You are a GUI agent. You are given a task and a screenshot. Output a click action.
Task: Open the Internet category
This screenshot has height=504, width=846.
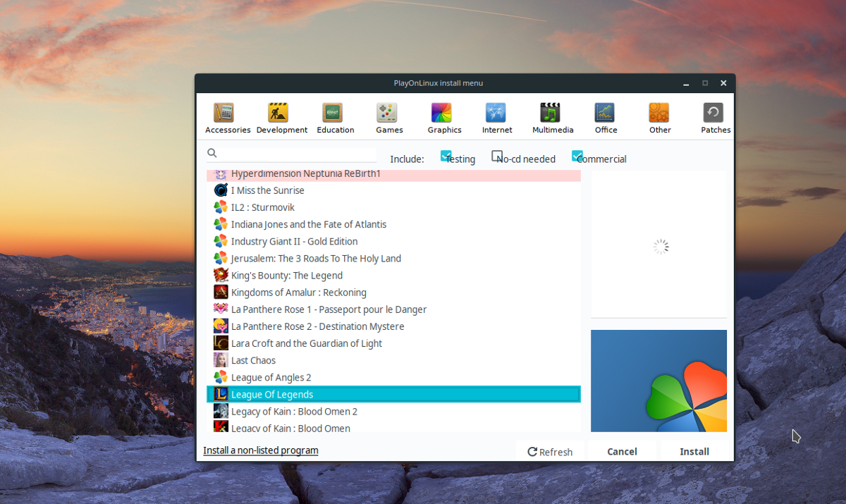pos(497,118)
